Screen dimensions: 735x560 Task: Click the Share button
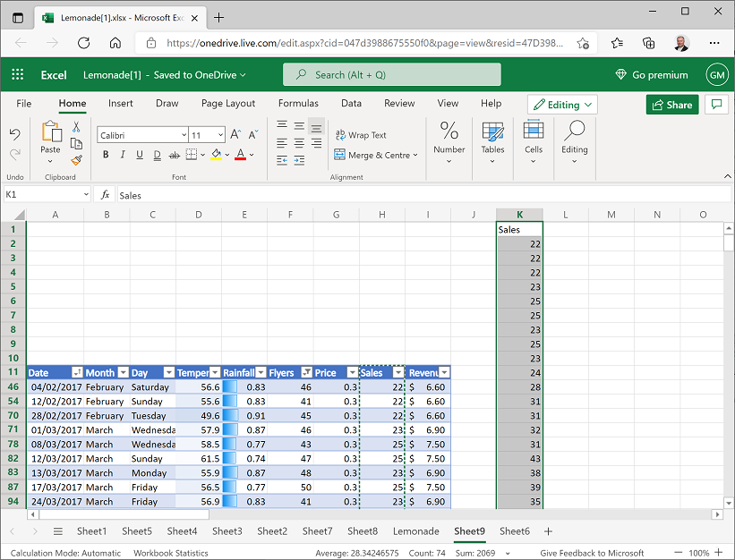[672, 105]
